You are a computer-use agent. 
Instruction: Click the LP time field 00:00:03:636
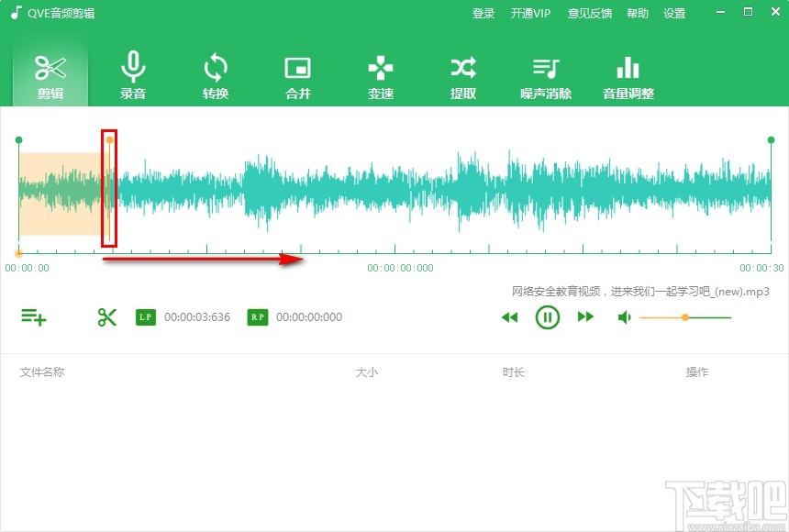(197, 317)
